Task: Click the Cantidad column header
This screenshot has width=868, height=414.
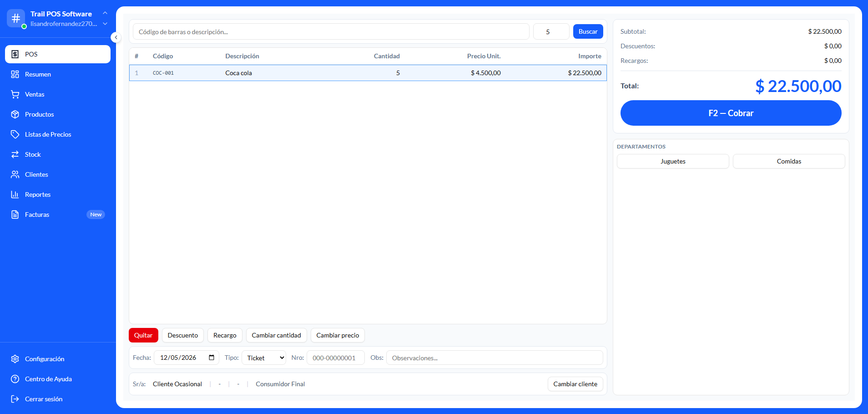Action: (387, 56)
